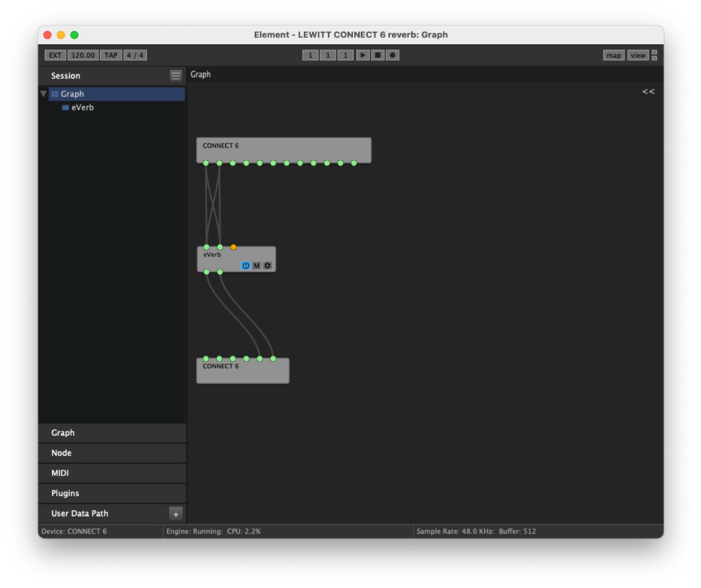Screen dimensions: 701x588
Task: Click the view button
Action: point(638,55)
